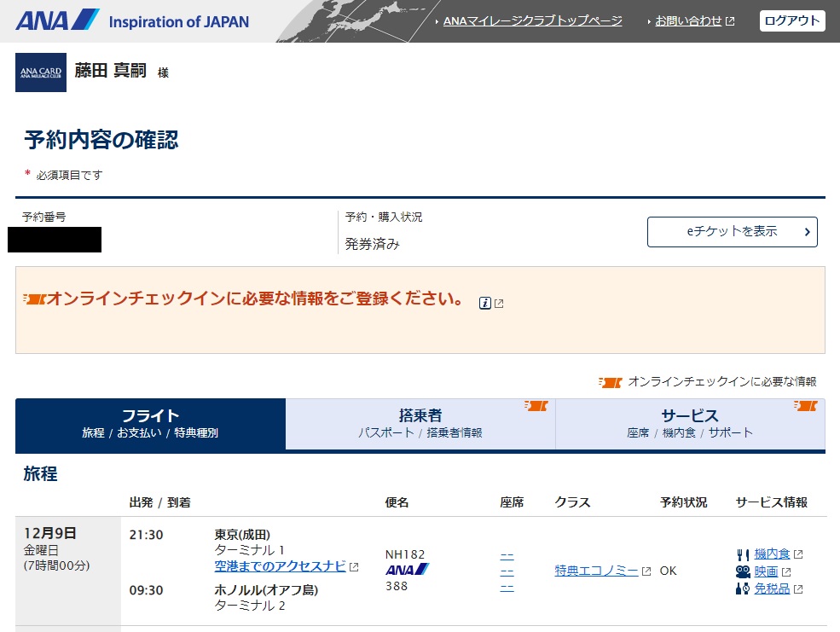Open 空港までのアクセスナビ link
Viewport: 840px width, 632px height.
click(280, 566)
